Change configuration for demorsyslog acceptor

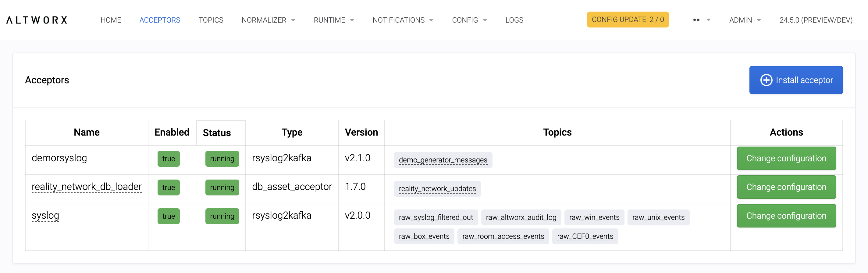[786, 158]
